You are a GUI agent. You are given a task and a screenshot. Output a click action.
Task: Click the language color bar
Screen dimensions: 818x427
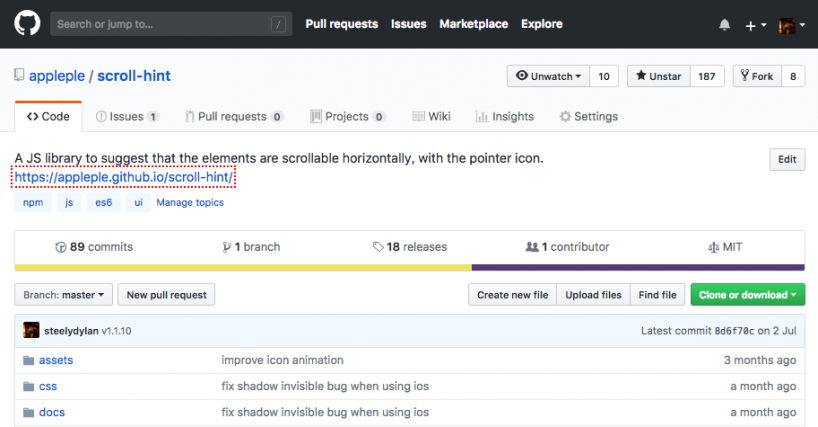pos(409,267)
